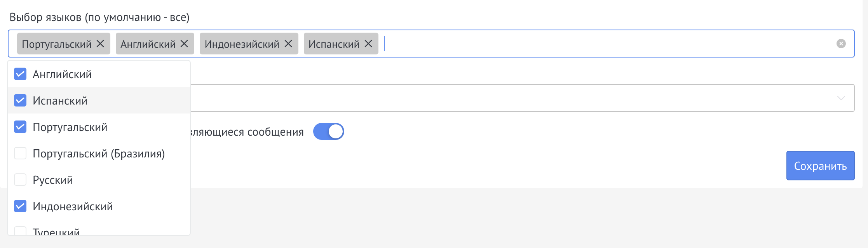Viewport: 868px width, 248px height.
Task: Uncheck the Индонезийский checkbox
Action: click(x=19, y=206)
